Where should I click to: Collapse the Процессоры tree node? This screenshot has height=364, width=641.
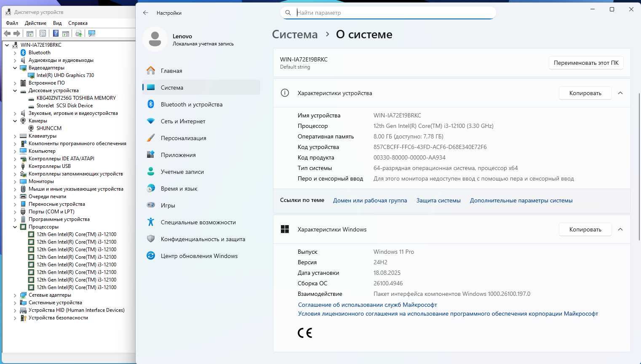(15, 227)
